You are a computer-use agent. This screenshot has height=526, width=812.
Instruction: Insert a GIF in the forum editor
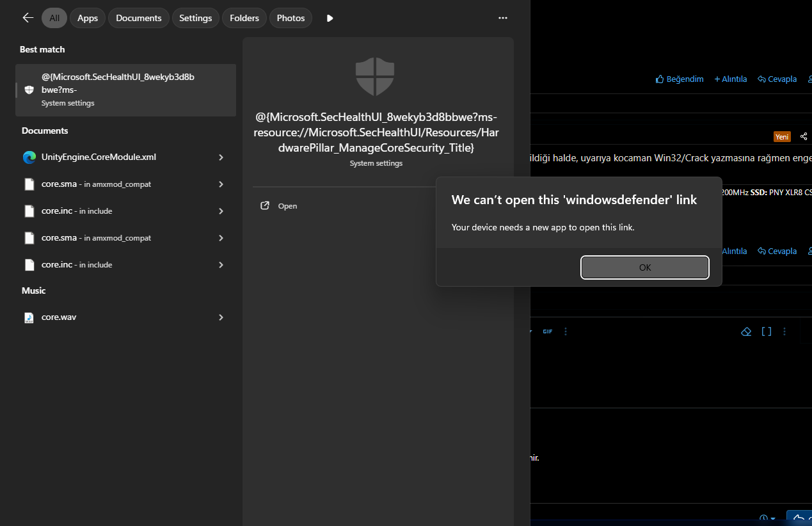tap(547, 331)
